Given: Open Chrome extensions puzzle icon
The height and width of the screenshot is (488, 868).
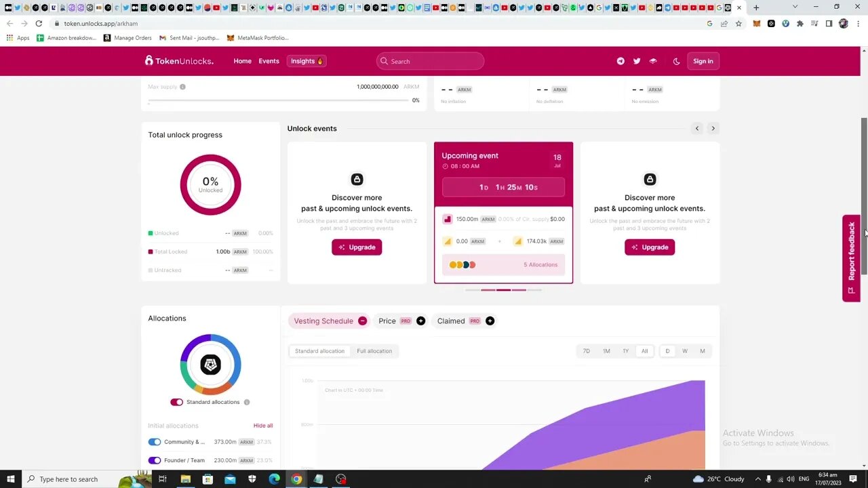Looking at the screenshot, I should point(800,23).
